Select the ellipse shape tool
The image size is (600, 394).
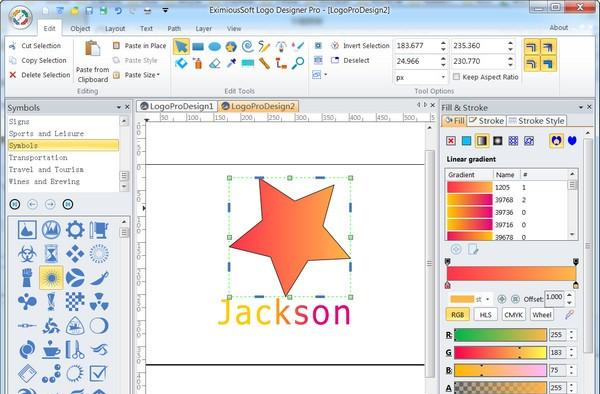pos(215,47)
